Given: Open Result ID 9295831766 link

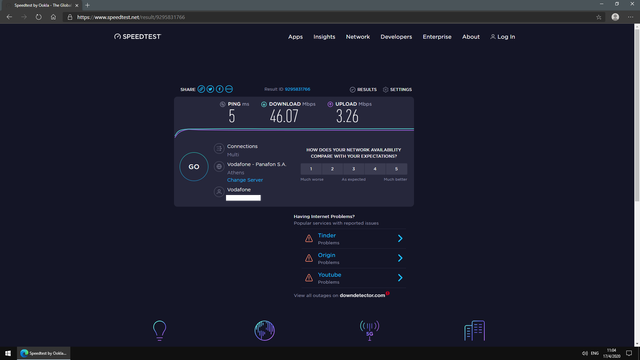Looking at the screenshot, I should pos(298,89).
